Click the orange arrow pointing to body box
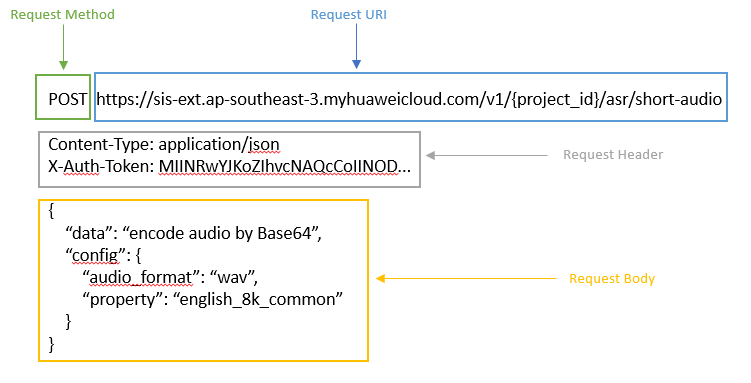 466,278
